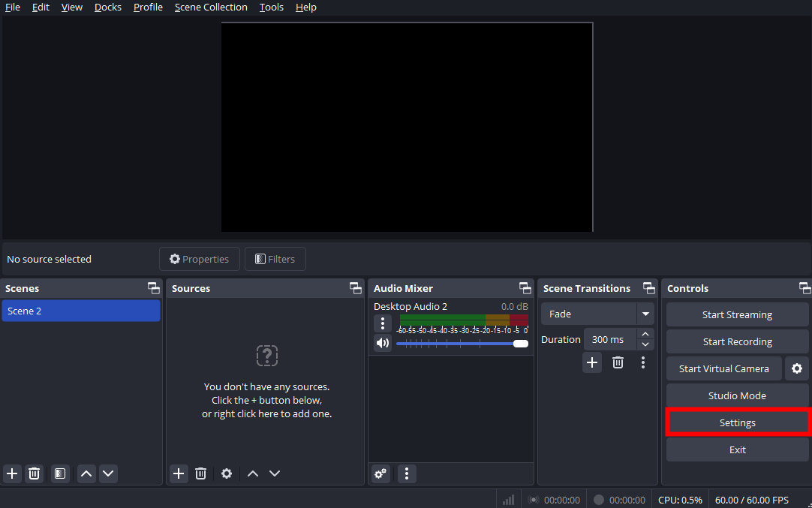Click Start Recording button

click(737, 341)
